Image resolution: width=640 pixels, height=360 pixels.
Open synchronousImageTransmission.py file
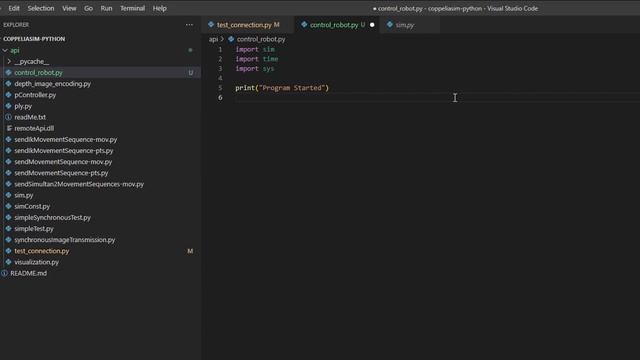64,240
